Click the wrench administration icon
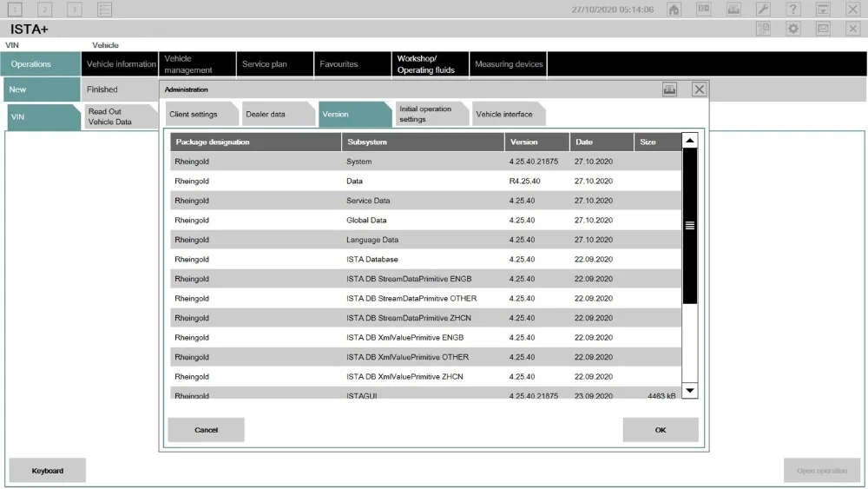The image size is (868, 489). click(x=763, y=10)
